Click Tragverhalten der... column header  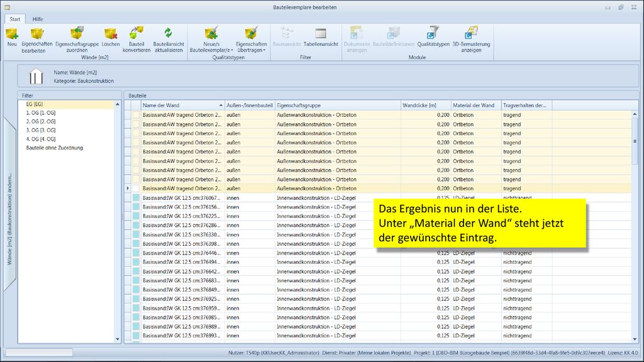pos(526,106)
